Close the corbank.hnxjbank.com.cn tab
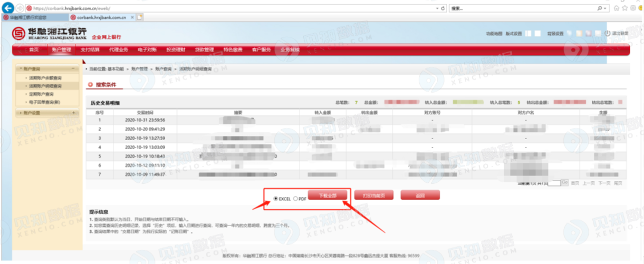Viewport: 644px width, 264px height. (x=132, y=17)
